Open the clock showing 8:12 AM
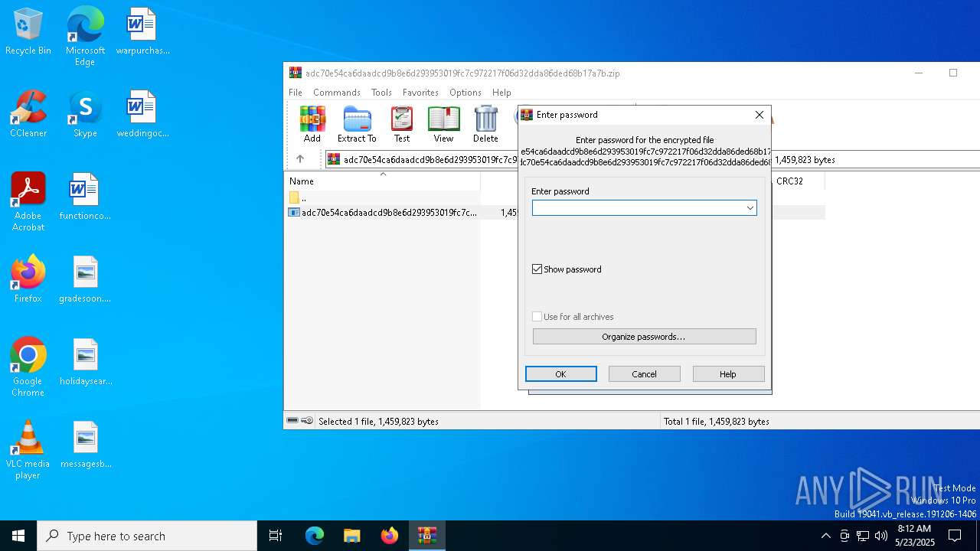Image resolution: width=980 pixels, height=551 pixels. pyautogui.click(x=914, y=536)
